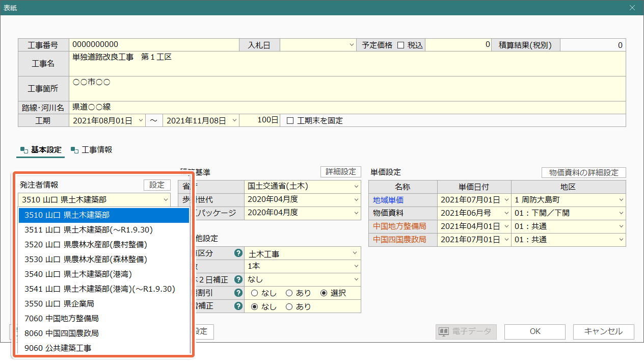The height and width of the screenshot is (361, 644).
Task: Click the 工事名 text field
Action: coord(347,64)
